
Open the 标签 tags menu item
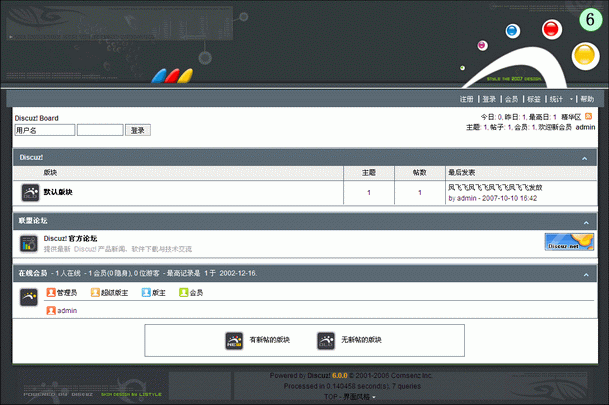[534, 99]
